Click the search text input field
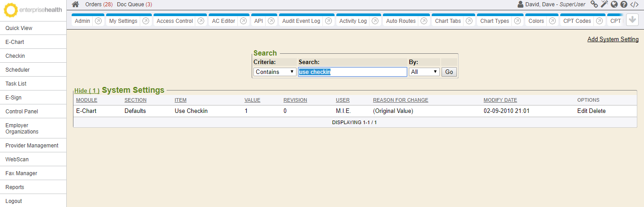 [352, 72]
